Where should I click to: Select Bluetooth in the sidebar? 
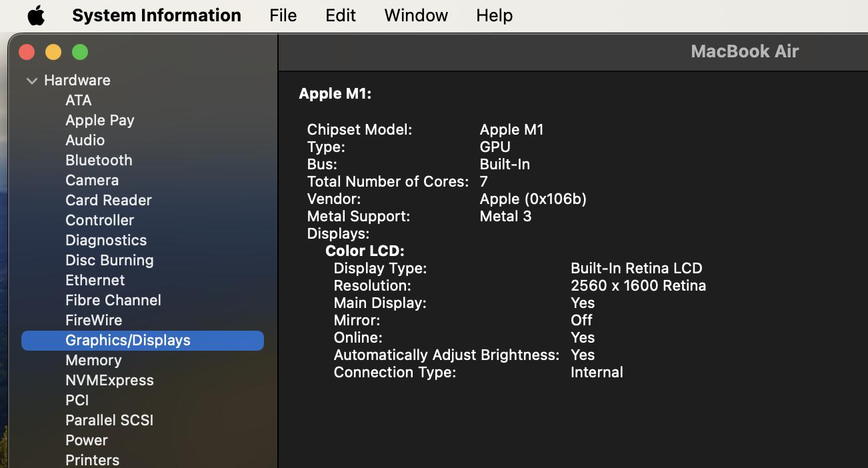[99, 160]
